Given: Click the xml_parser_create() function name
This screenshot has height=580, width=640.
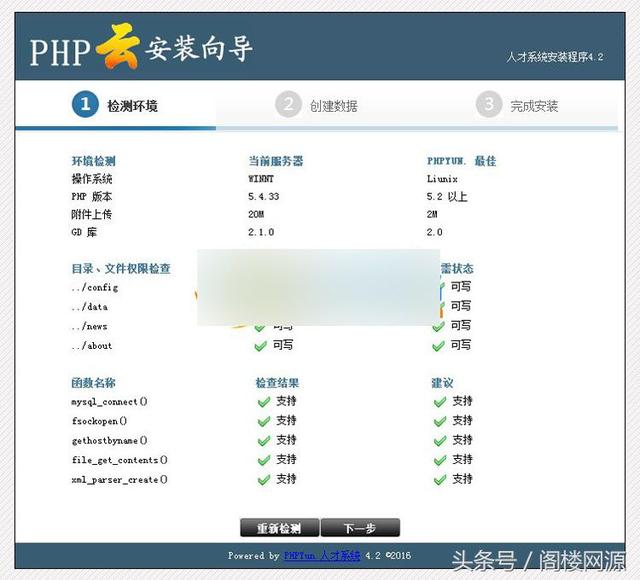Looking at the screenshot, I should pyautogui.click(x=120, y=480).
